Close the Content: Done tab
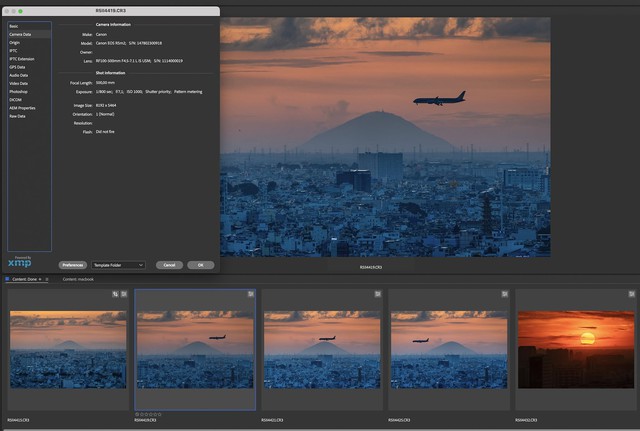This screenshot has width=640, height=431. [42, 279]
